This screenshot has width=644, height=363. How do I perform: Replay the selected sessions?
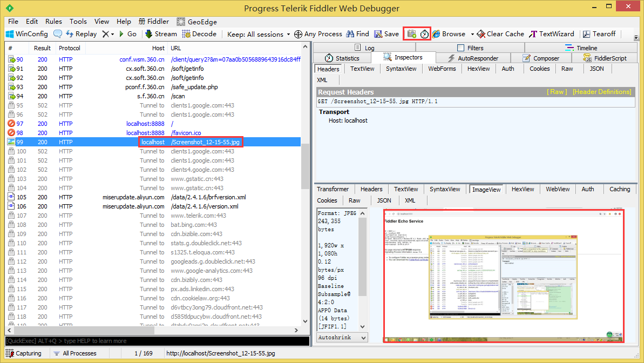[82, 34]
